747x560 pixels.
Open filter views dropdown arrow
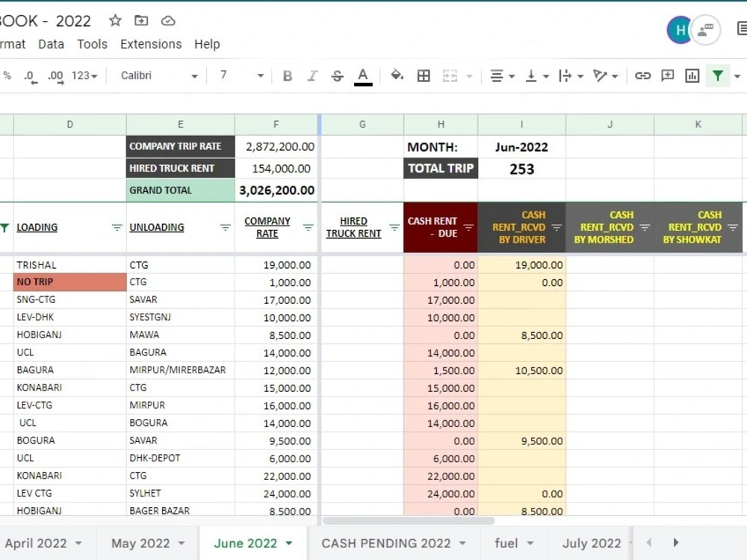[737, 76]
